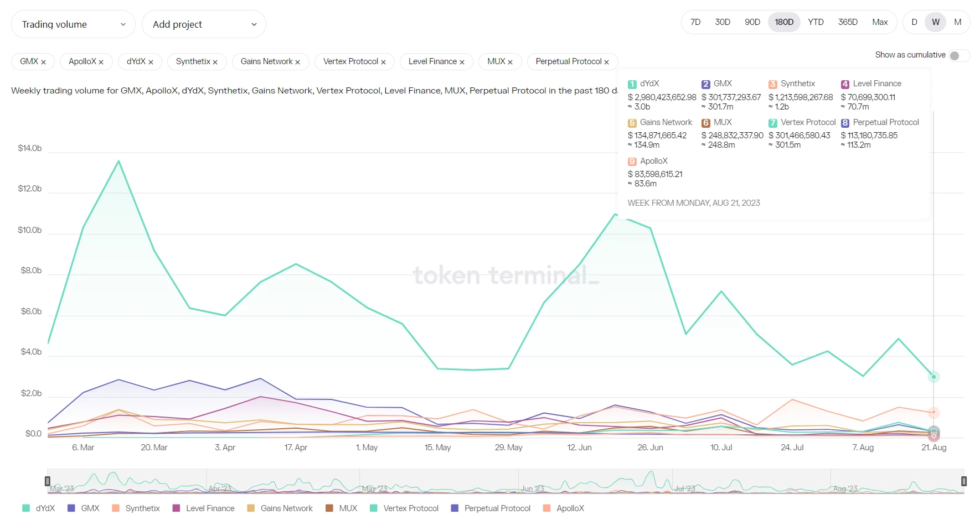980x520 pixels.
Task: Select the 90D time range
Action: point(752,22)
